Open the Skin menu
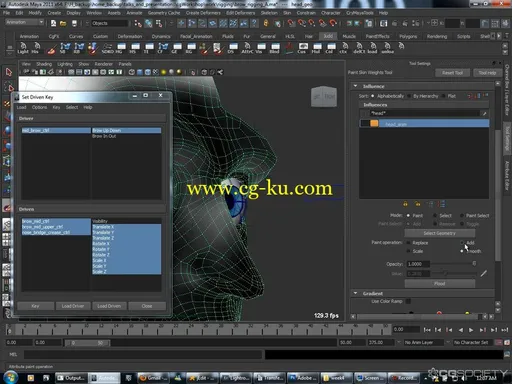The height and width of the screenshot is (384, 512). tap(287, 13)
